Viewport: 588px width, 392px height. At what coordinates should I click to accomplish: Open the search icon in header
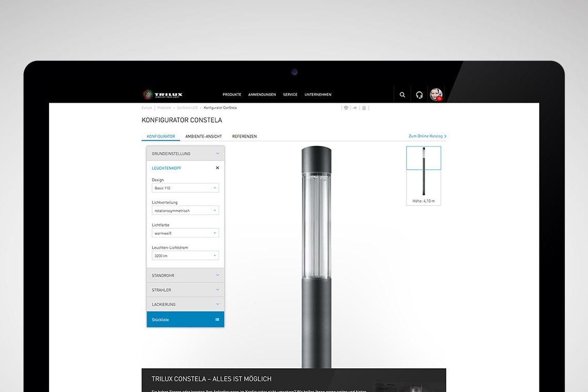tap(402, 95)
